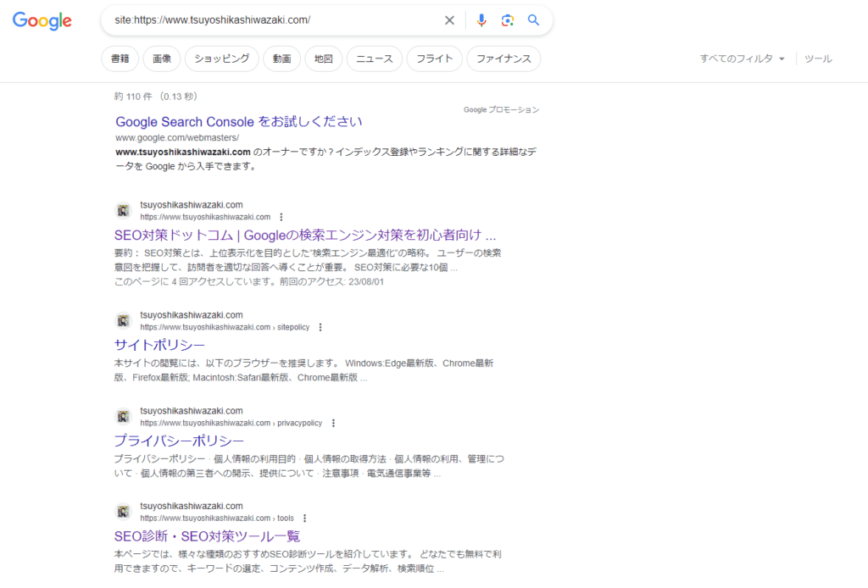This screenshot has width=868, height=588.
Task: Open the プライバシーポリシー result link
Action: [x=179, y=441]
